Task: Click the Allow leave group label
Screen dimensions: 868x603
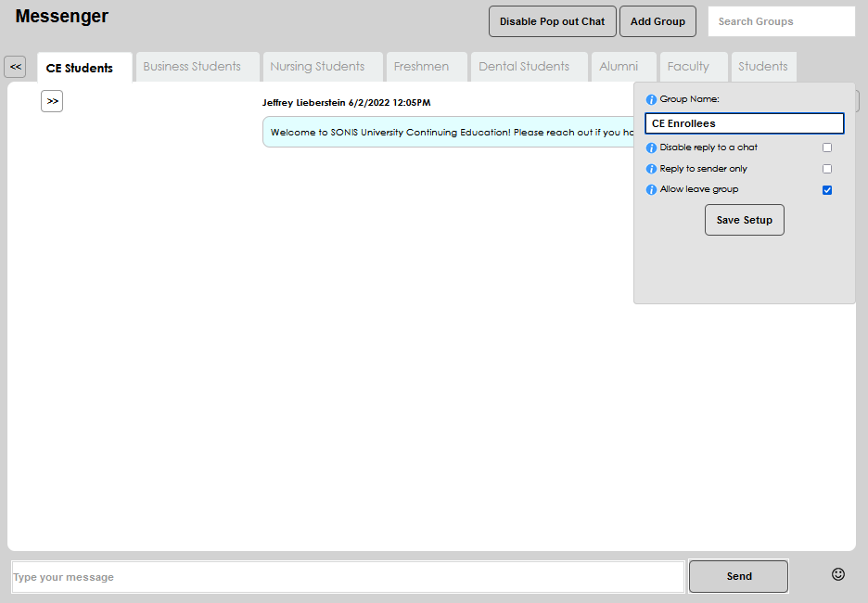Action: coord(699,189)
